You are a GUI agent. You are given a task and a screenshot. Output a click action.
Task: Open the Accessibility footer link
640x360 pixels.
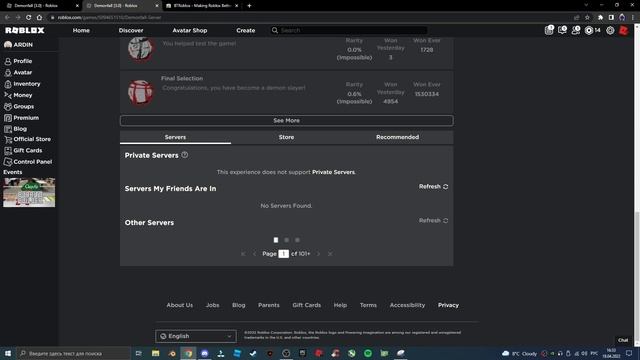407,305
